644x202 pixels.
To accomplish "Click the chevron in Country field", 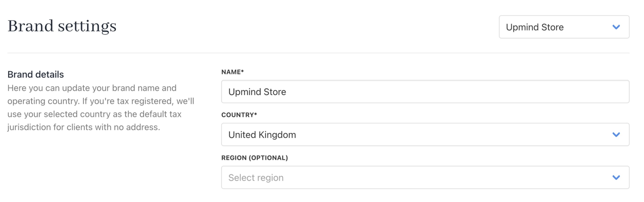I will click(x=616, y=135).
